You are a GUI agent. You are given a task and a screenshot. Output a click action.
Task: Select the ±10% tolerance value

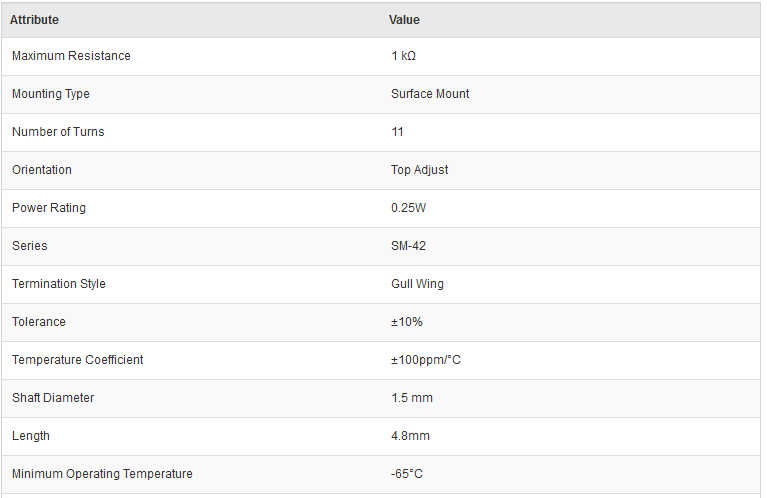click(407, 322)
